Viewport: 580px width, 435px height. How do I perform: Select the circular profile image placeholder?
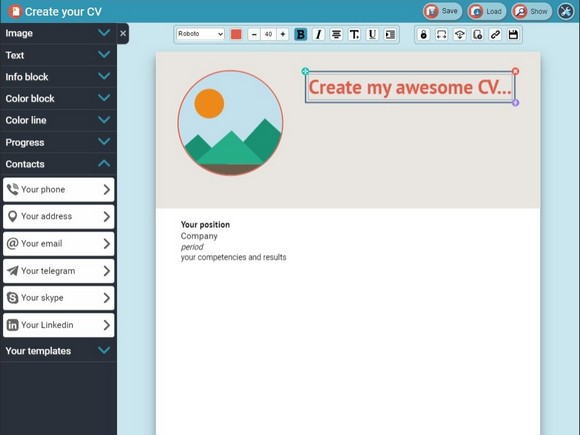coord(230,123)
